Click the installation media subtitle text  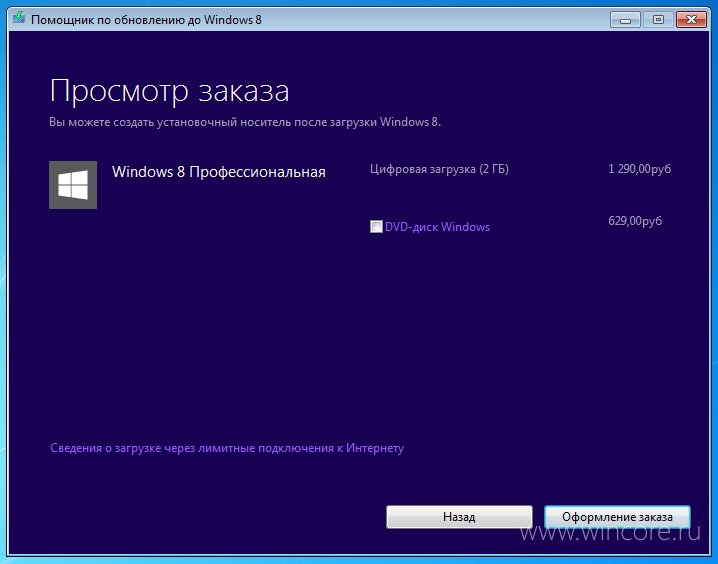[245, 122]
